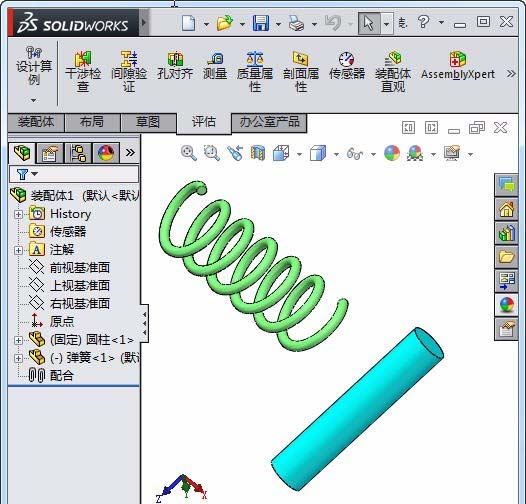Open View Palette in task pane
The height and width of the screenshot is (504, 526).
(506, 281)
